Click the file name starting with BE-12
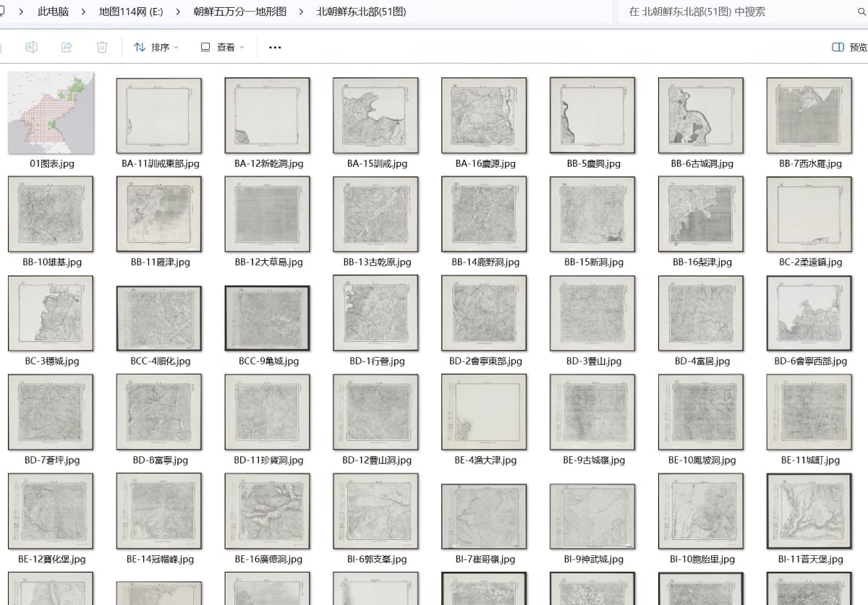The width and height of the screenshot is (868, 605). coord(52,559)
